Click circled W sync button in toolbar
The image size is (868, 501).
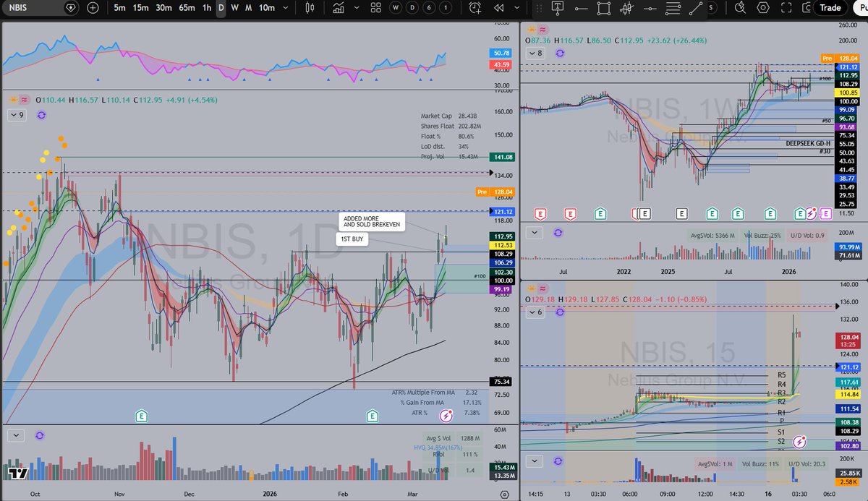tap(395, 8)
